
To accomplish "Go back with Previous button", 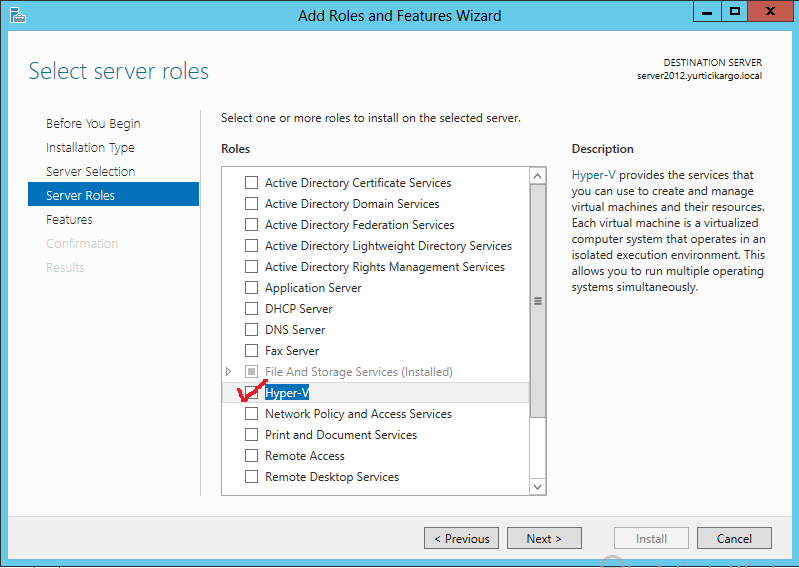I will [461, 538].
